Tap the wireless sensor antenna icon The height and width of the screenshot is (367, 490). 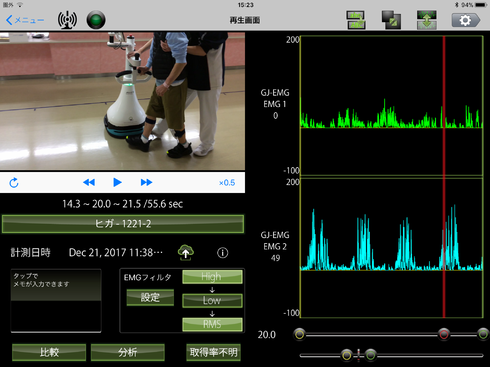[67, 20]
